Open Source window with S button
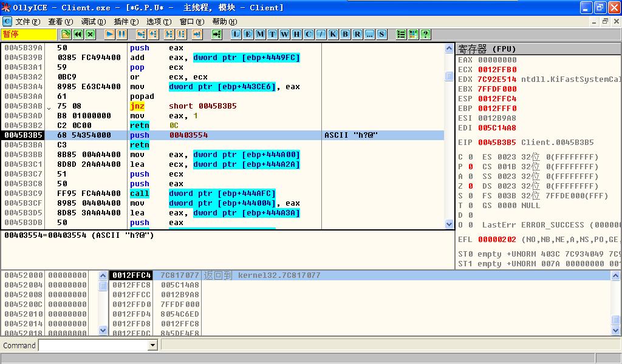 381,35
